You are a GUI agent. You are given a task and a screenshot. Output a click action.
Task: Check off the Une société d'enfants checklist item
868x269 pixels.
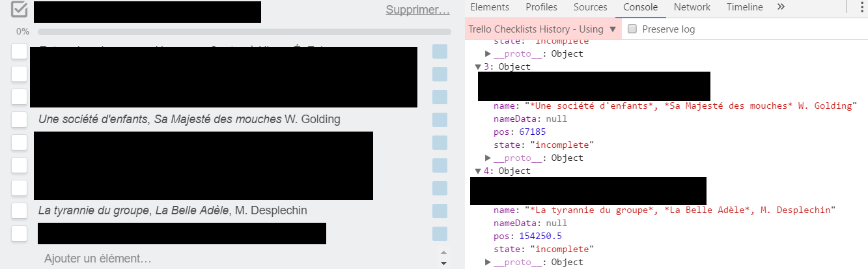coord(20,120)
